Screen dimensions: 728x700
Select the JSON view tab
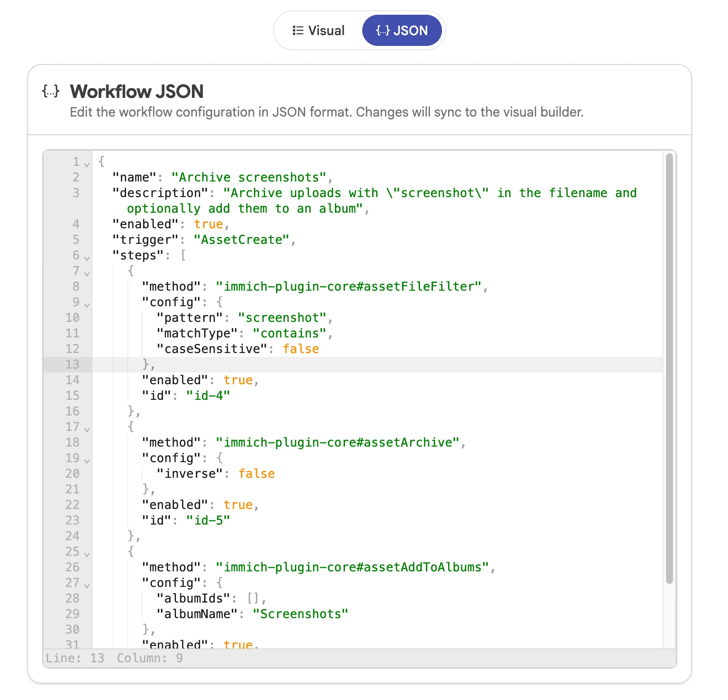pos(402,30)
